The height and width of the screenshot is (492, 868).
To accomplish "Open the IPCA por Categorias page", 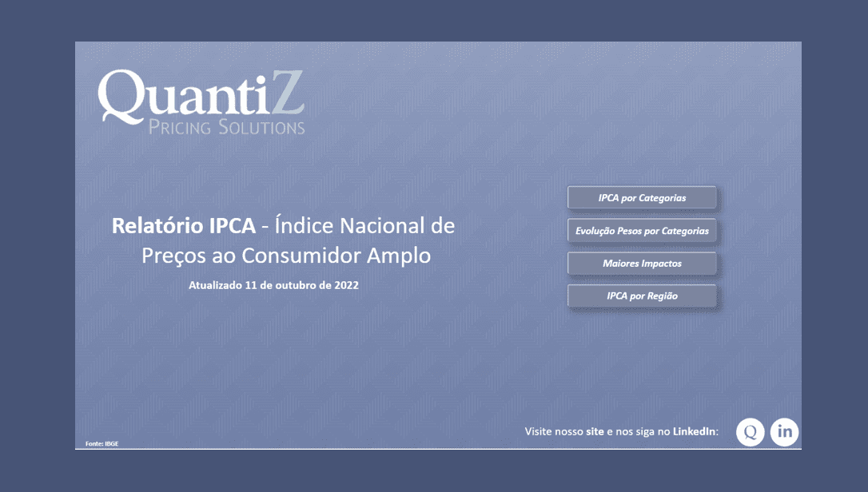I will click(x=641, y=197).
